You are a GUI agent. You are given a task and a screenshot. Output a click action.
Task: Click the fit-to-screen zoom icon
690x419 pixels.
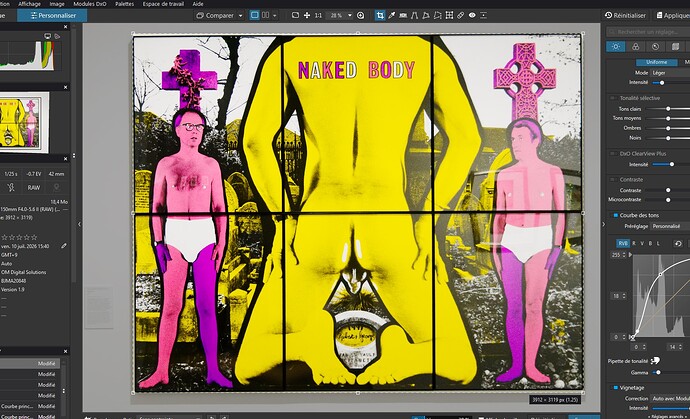coord(295,15)
